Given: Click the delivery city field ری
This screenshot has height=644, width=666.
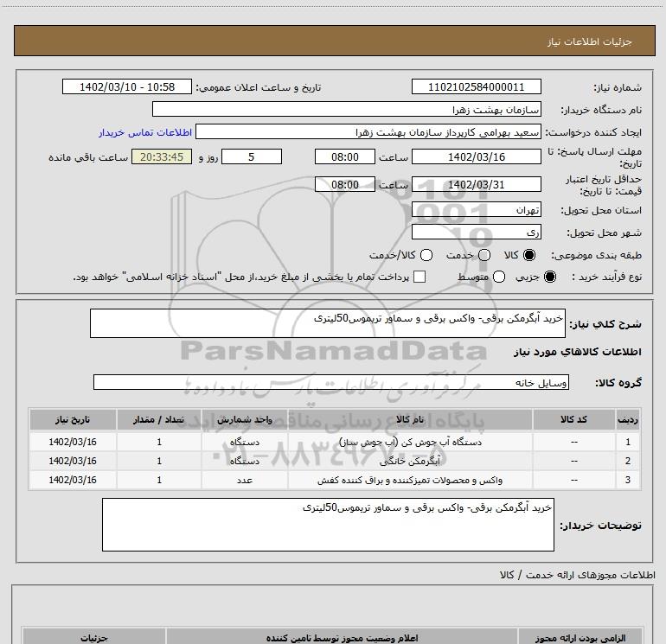Looking at the screenshot, I should (x=476, y=232).
